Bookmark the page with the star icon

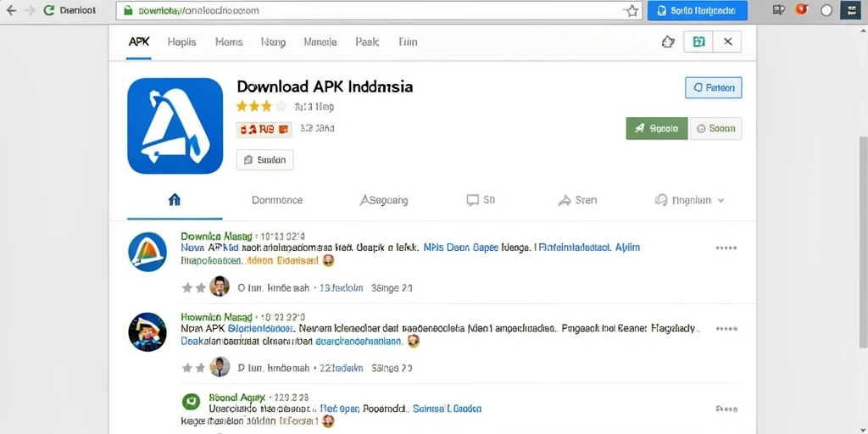pos(632,10)
